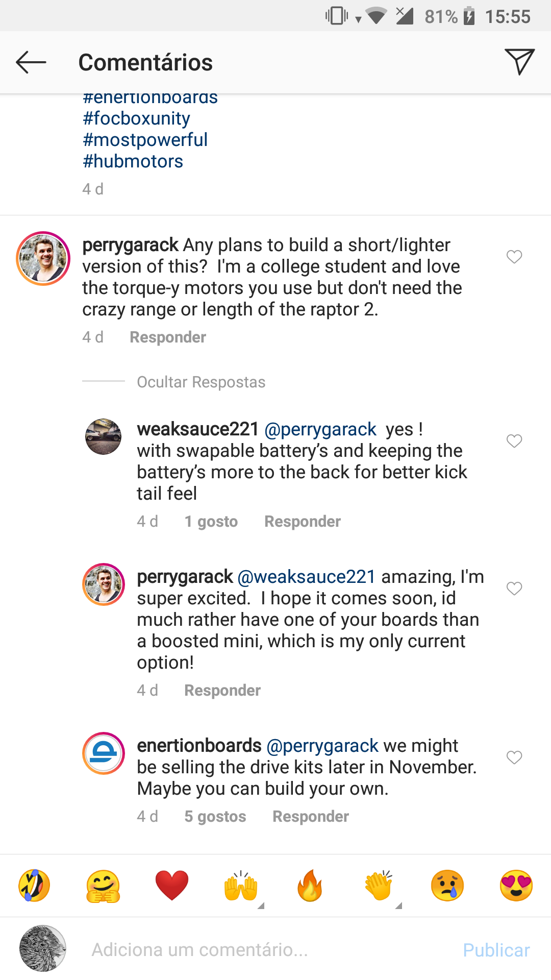Viewport: 551px width, 980px height.
Task: Open direct messages paper plane icon
Action: click(519, 62)
